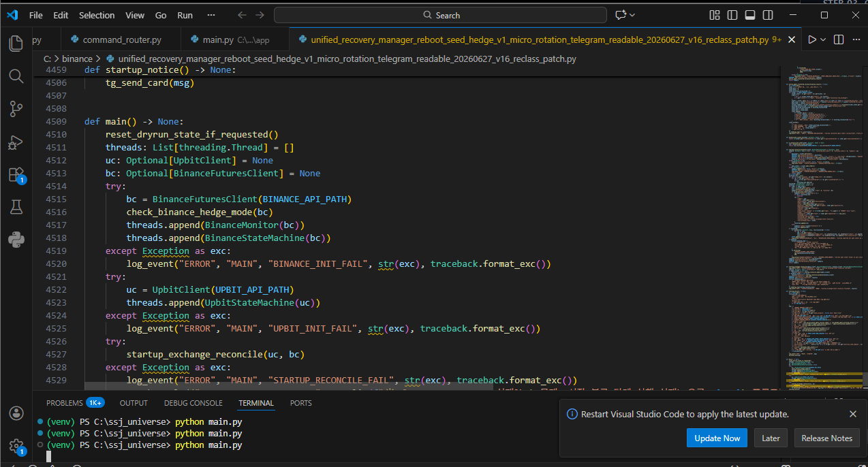This screenshot has width=868, height=467.
Task: Open the Edit menu
Action: point(61,15)
